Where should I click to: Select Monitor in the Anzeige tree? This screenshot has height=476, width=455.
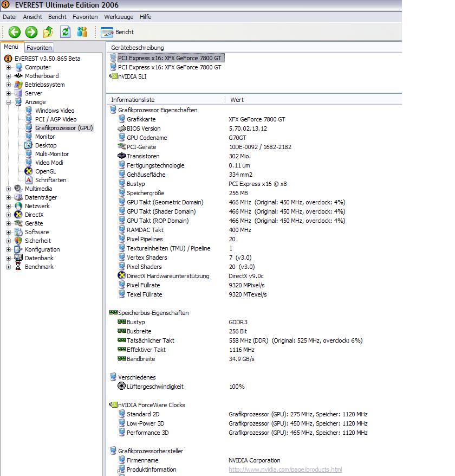point(45,137)
